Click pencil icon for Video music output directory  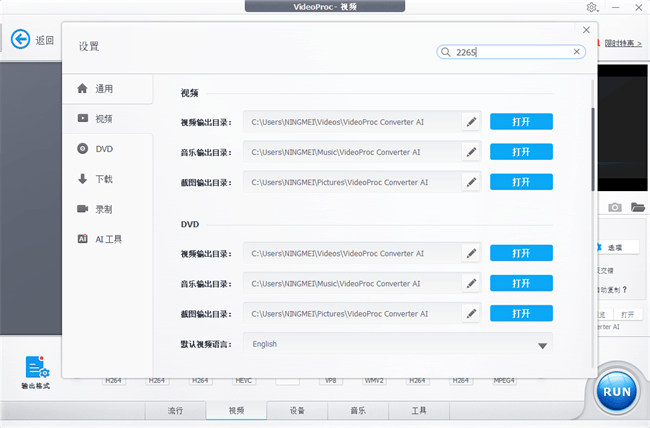471,152
